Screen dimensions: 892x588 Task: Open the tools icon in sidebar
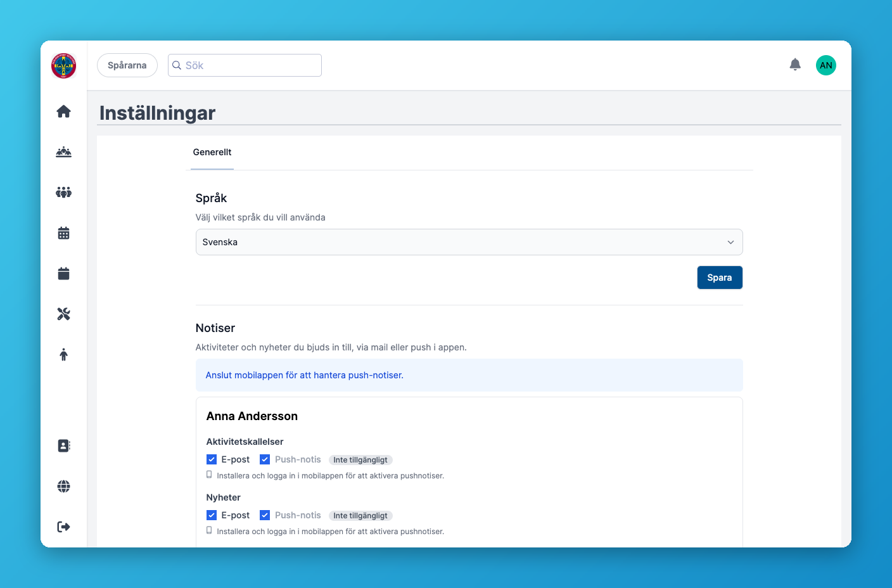(x=63, y=314)
